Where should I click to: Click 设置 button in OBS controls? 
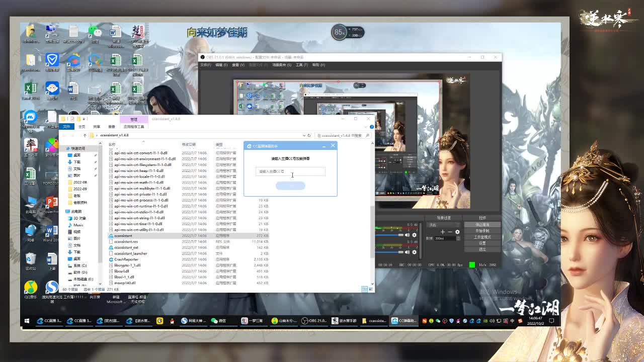pos(482,243)
